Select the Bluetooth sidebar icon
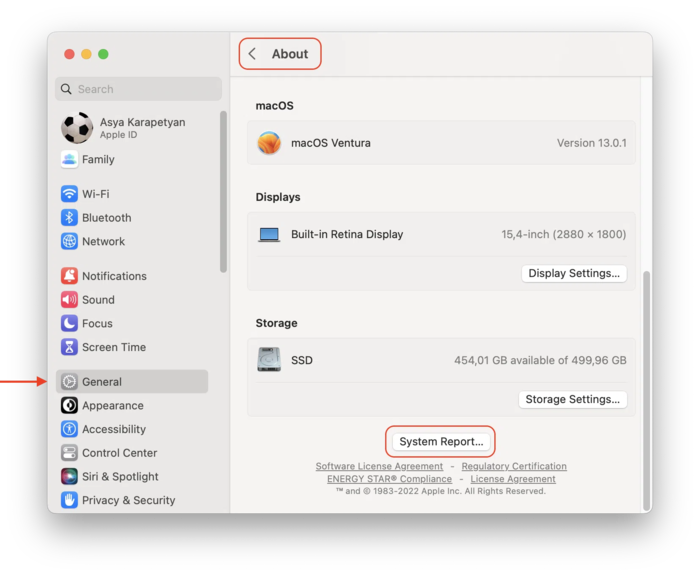The height and width of the screenshot is (576, 700). pyautogui.click(x=69, y=218)
